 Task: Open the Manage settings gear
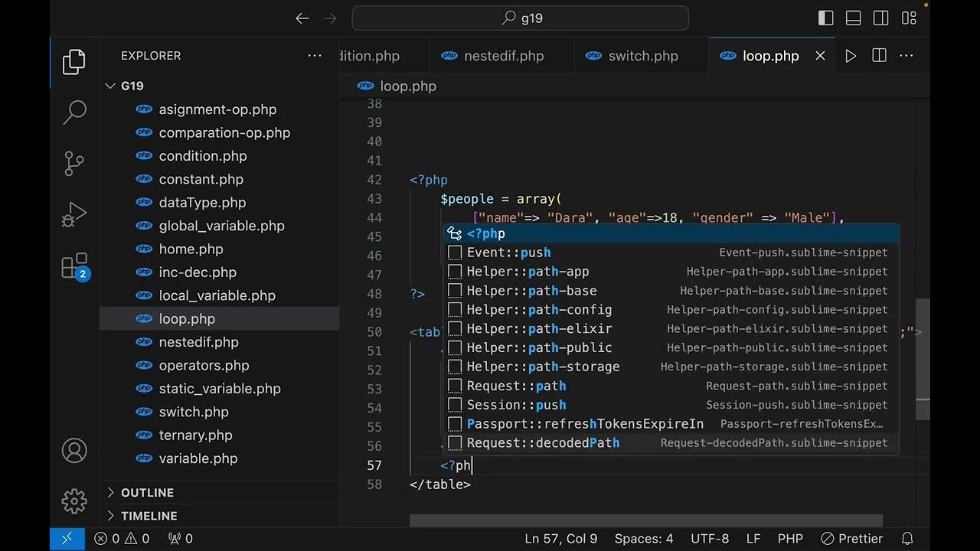coord(74,501)
